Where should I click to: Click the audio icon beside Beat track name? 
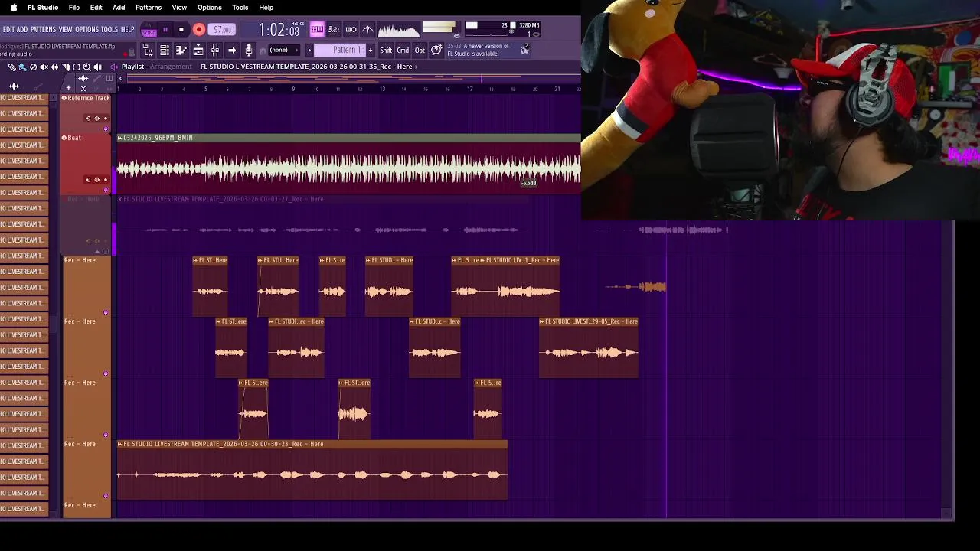pos(64,138)
